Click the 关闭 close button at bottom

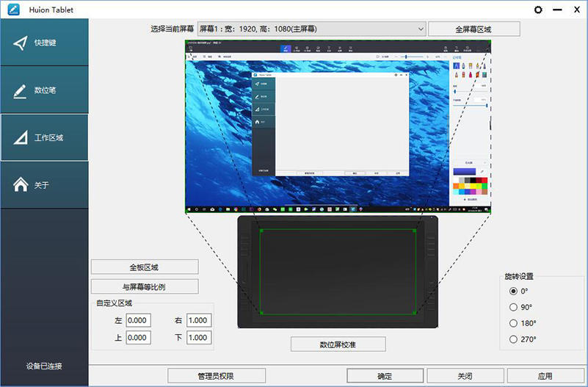[x=465, y=376]
